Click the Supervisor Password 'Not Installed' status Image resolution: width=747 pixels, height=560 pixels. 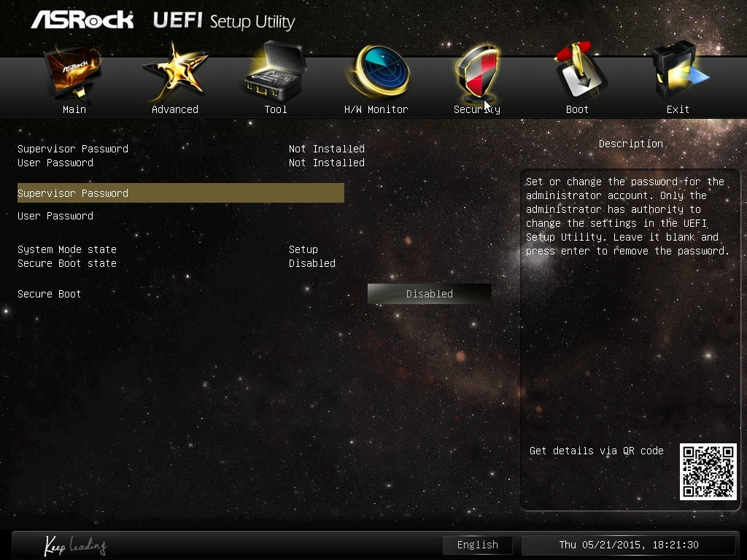(x=326, y=149)
